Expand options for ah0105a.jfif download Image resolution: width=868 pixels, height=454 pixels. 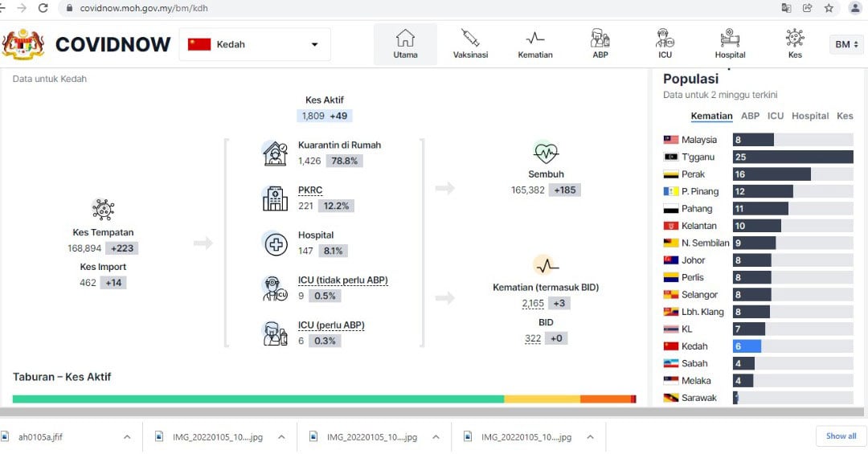coord(127,437)
